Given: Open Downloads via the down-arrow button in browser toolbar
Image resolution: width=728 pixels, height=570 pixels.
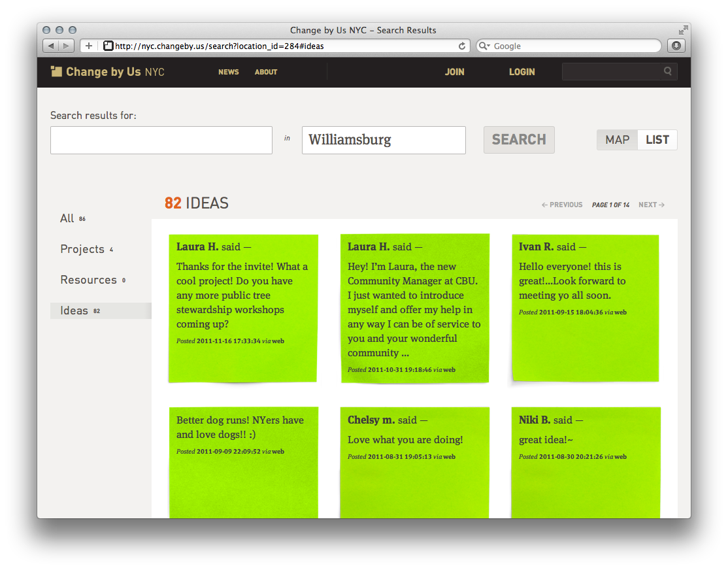Looking at the screenshot, I should click(676, 46).
